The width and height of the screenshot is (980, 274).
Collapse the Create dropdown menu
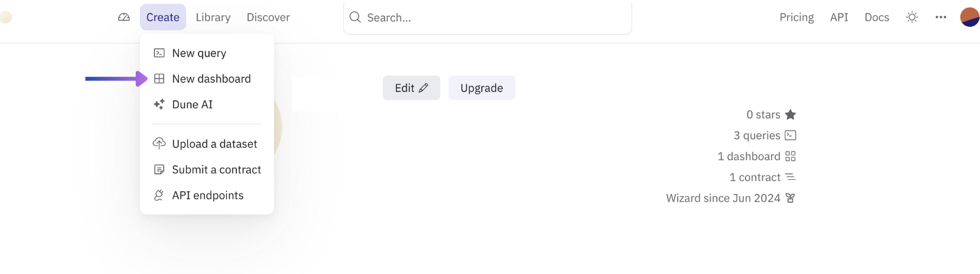click(163, 17)
